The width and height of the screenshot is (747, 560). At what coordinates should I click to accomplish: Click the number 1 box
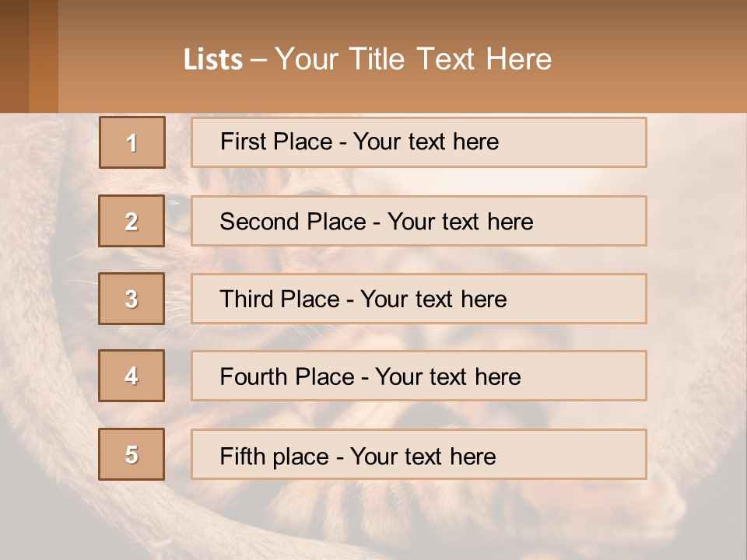pos(132,142)
